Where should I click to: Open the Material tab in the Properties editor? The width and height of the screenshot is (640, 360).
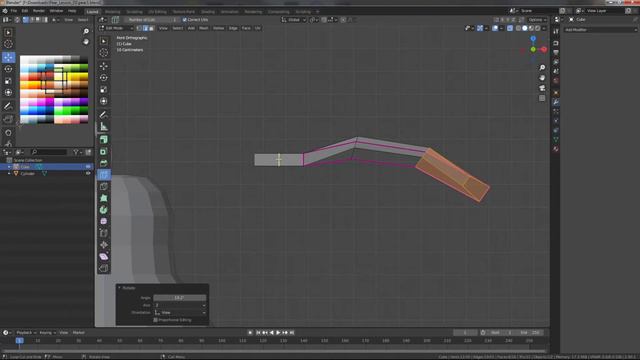click(x=556, y=149)
